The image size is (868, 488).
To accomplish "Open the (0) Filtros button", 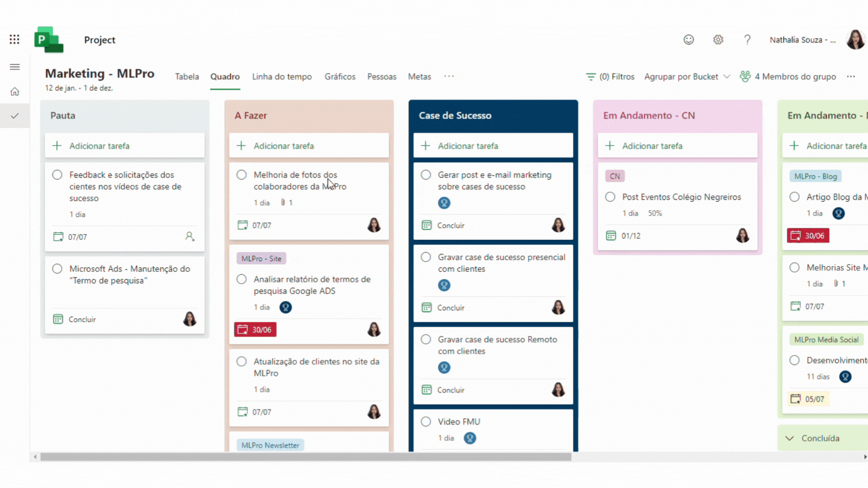I will tap(610, 77).
